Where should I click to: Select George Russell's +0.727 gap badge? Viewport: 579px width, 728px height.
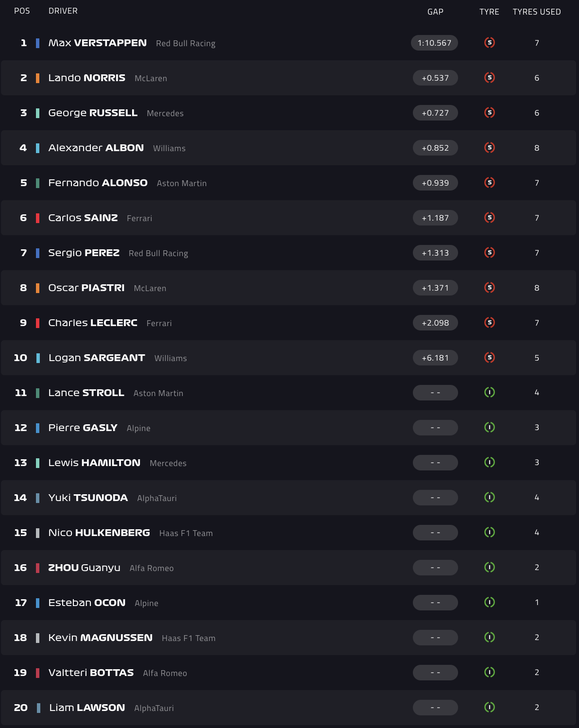(435, 113)
